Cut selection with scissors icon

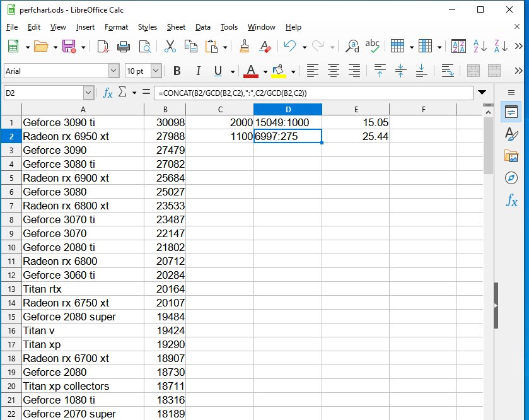coord(170,47)
